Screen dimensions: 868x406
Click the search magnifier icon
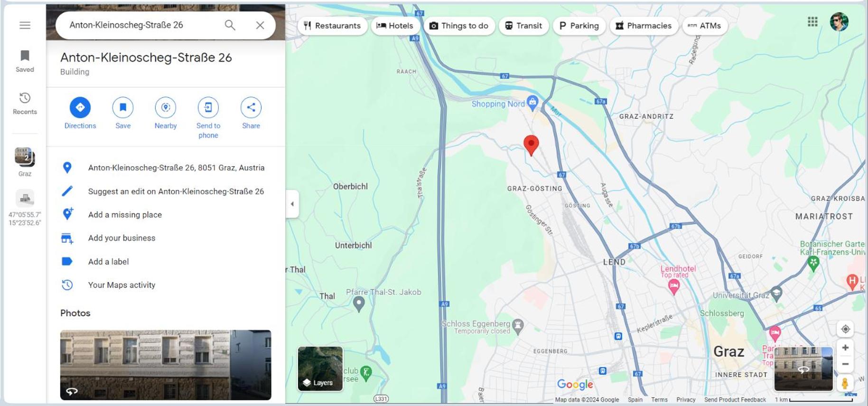pyautogui.click(x=230, y=25)
